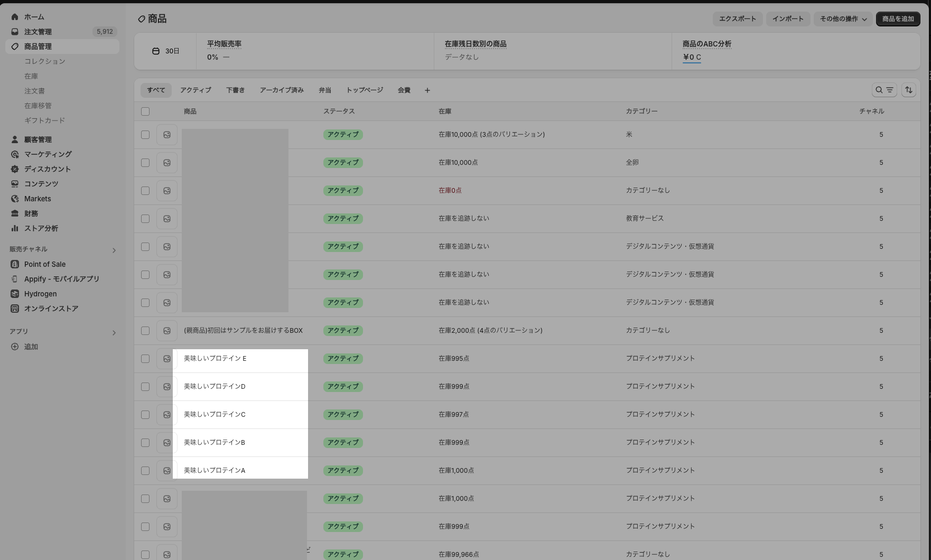Switch to the アクティブ tab
Viewport: 931px width, 560px height.
click(x=195, y=90)
